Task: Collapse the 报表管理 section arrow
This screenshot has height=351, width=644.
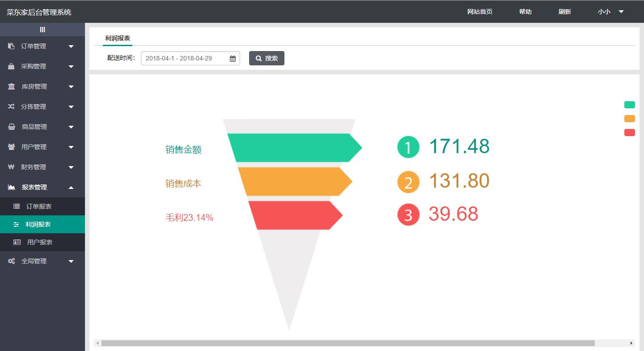Action: 71,187
